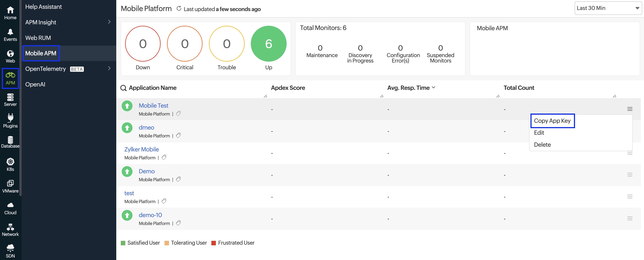Choose Copy App Key from context menu

[x=553, y=121]
